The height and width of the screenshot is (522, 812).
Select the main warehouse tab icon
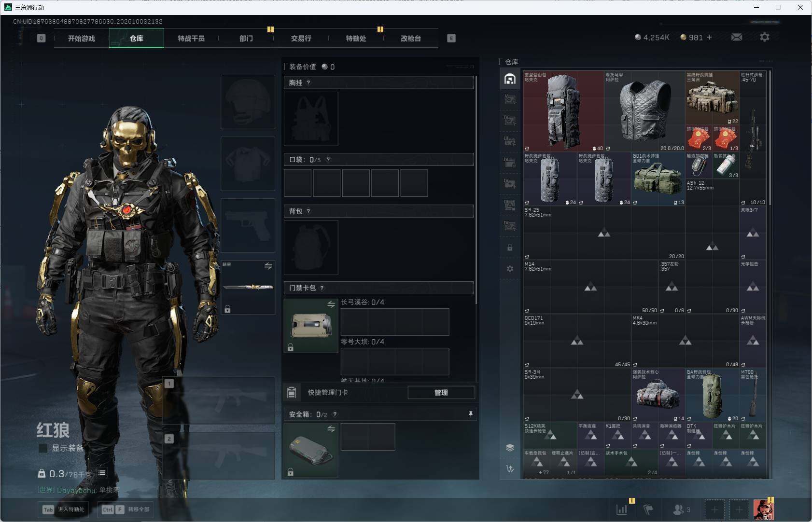tap(510, 79)
